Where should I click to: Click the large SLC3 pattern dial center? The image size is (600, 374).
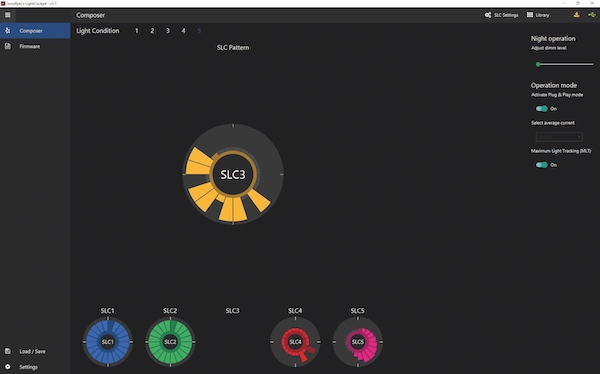[x=233, y=175]
